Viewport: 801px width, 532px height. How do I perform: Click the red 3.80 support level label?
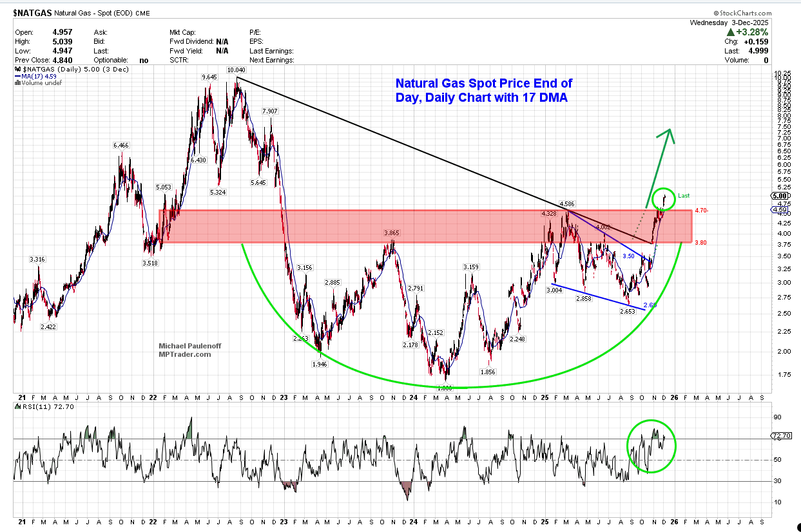pos(702,242)
